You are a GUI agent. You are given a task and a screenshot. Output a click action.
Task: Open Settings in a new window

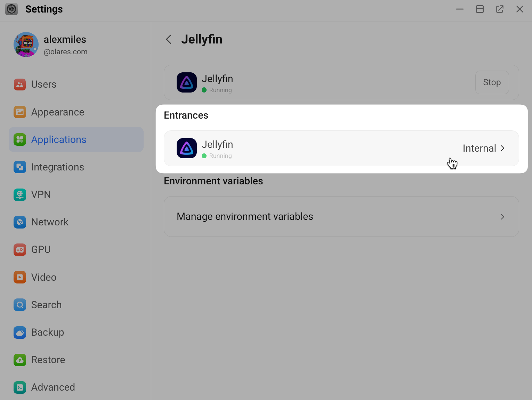tap(500, 9)
